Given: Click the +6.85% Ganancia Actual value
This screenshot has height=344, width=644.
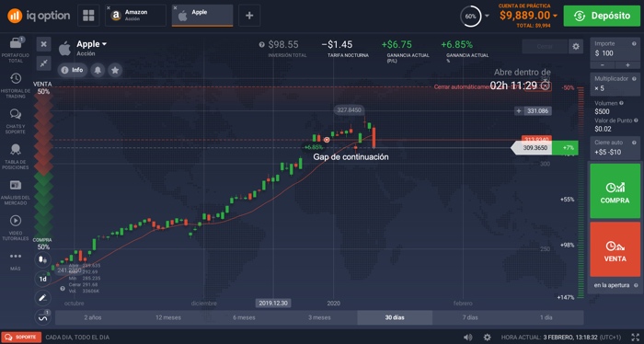Looking at the screenshot, I should 456,44.
